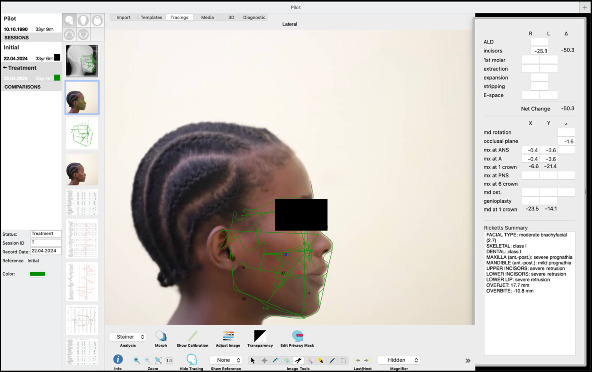Select the rectangle selection image tool

pyautogui.click(x=343, y=360)
